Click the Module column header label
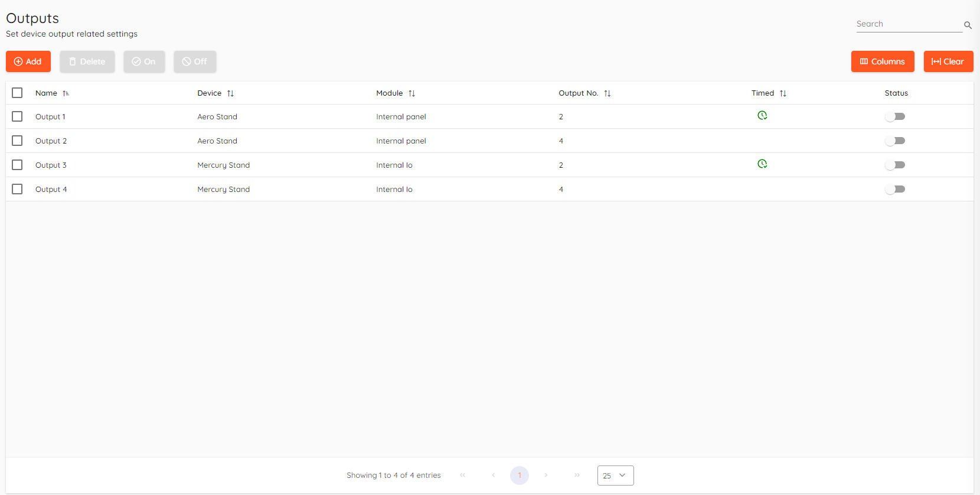The image size is (980, 495). tap(390, 93)
